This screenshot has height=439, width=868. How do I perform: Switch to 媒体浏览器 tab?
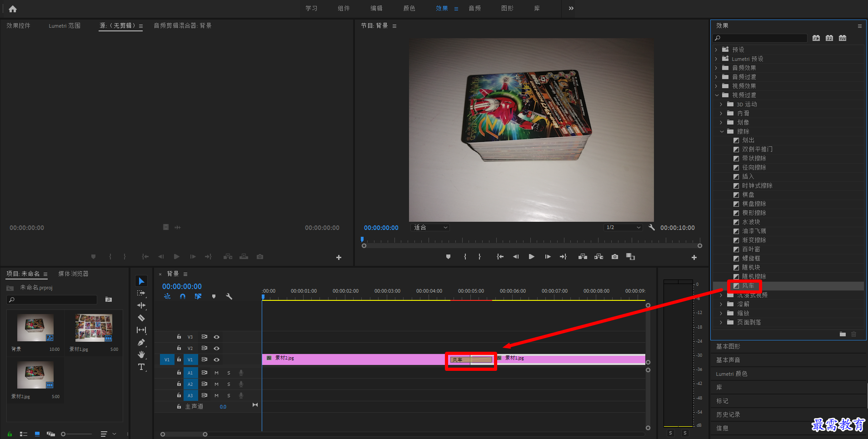[x=73, y=274]
